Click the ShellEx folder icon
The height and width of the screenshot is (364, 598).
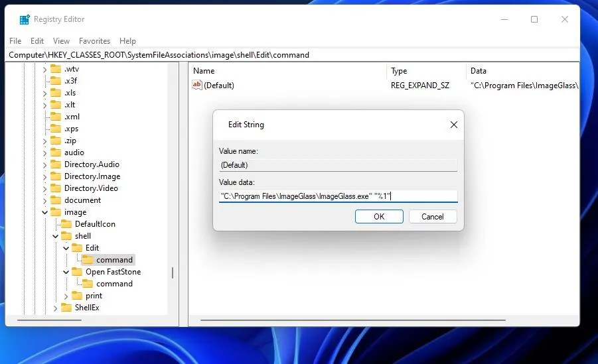coord(66,307)
